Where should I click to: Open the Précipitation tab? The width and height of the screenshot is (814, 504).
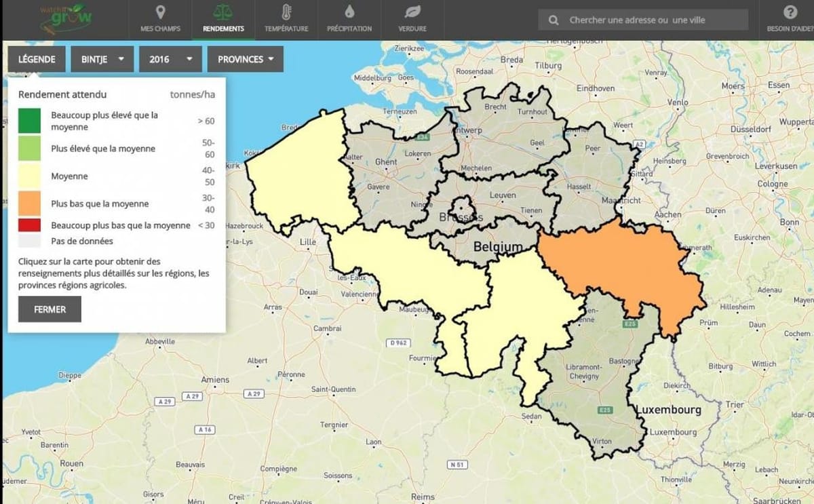click(x=349, y=20)
